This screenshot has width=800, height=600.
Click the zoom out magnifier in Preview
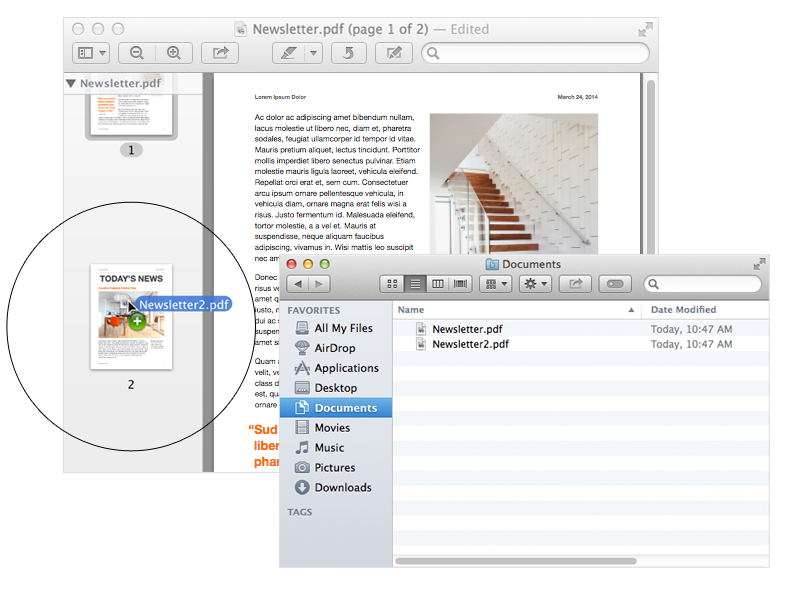(x=136, y=53)
